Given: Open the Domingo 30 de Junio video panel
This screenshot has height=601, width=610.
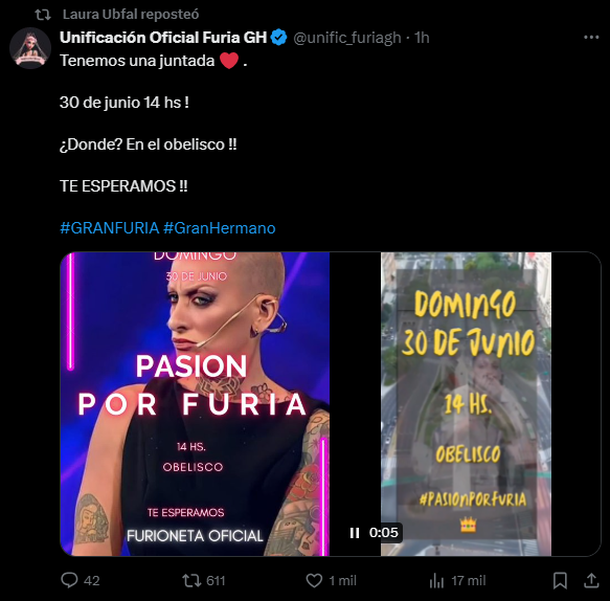Looking at the screenshot, I should 466,404.
